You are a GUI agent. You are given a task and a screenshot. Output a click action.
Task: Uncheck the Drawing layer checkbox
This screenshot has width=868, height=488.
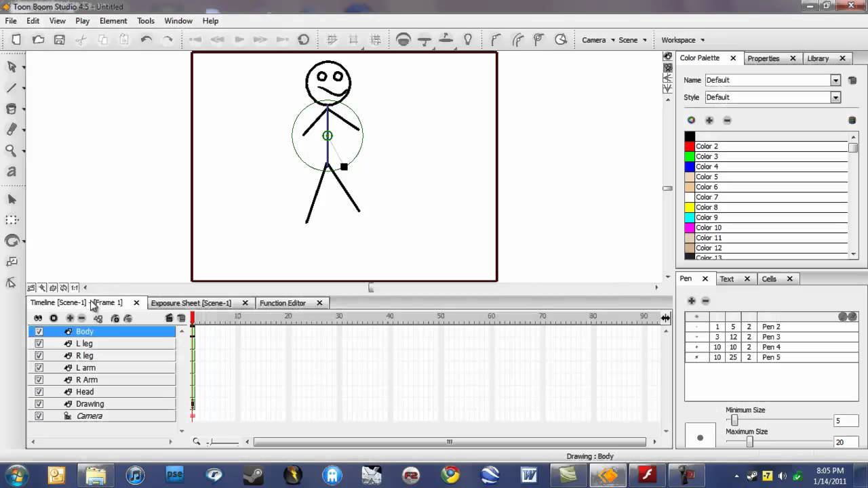pos(39,404)
